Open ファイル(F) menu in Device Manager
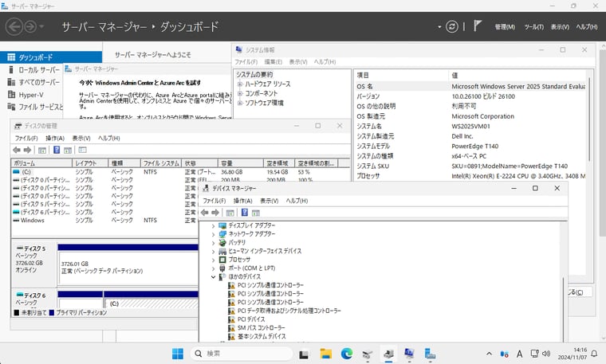This screenshot has height=364, width=606. 214,201
